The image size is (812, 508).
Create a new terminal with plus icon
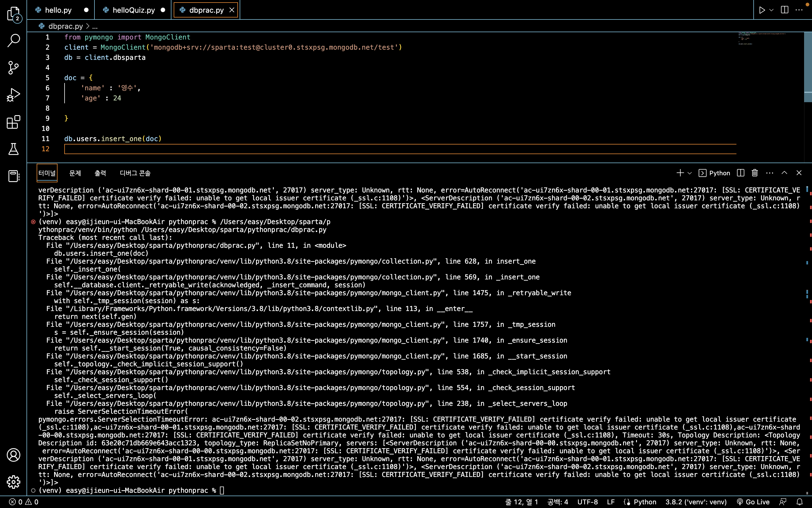[680, 173]
